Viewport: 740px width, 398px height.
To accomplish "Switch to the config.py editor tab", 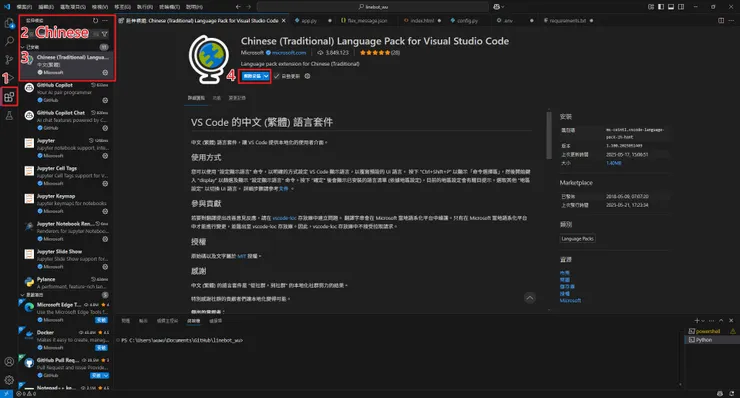I will (x=468, y=21).
